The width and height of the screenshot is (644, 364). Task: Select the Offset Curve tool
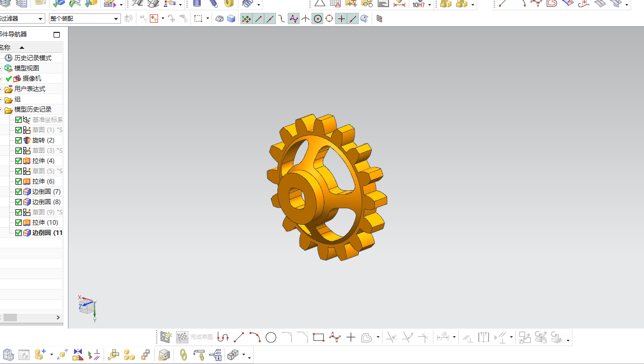pyautogui.click(x=367, y=338)
